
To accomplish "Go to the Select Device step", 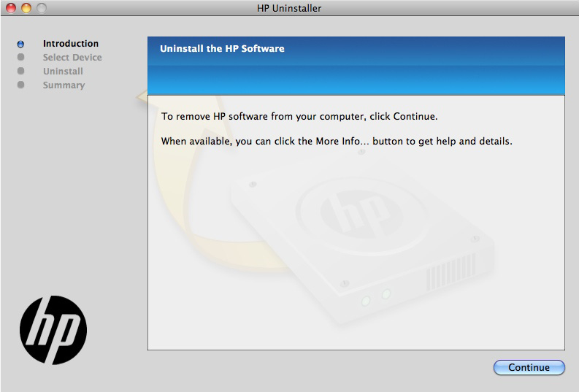I will click(x=72, y=58).
